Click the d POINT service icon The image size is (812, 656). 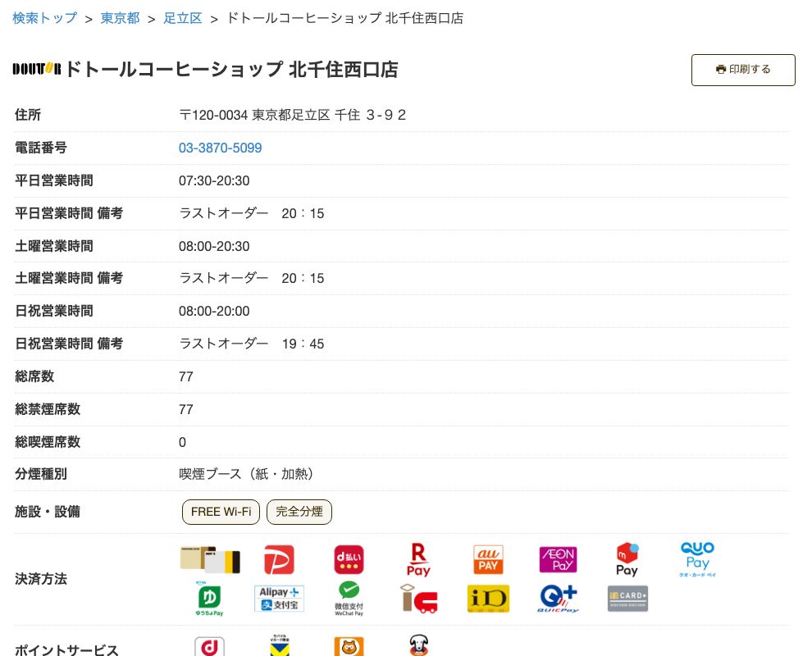coord(209,647)
